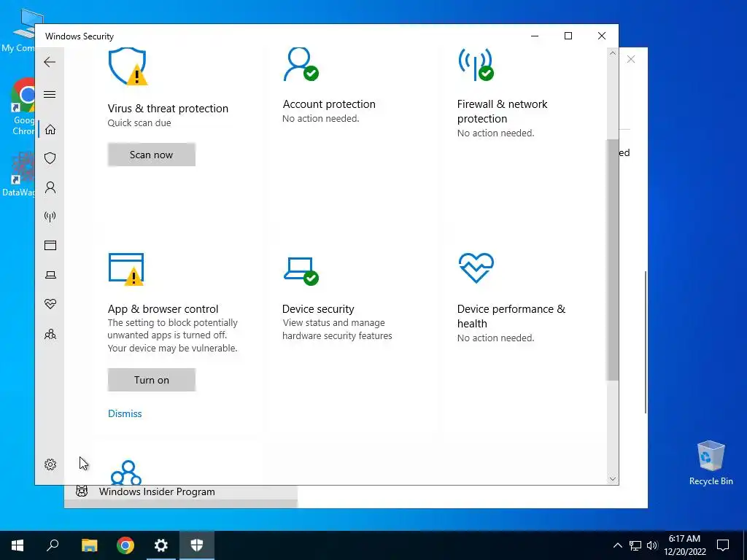Viewport: 747px width, 560px height.
Task: Select the Home icon in sidebar
Action: click(50, 130)
